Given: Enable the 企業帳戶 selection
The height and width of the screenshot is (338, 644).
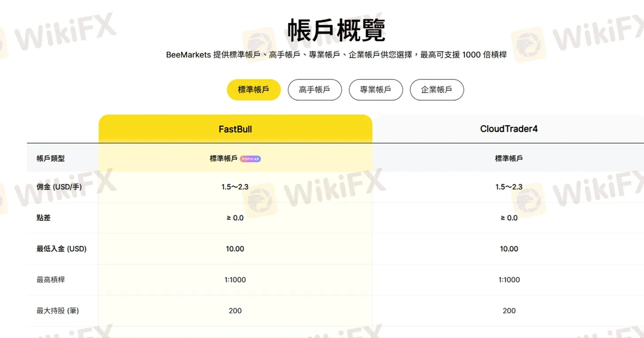Looking at the screenshot, I should click(x=437, y=89).
